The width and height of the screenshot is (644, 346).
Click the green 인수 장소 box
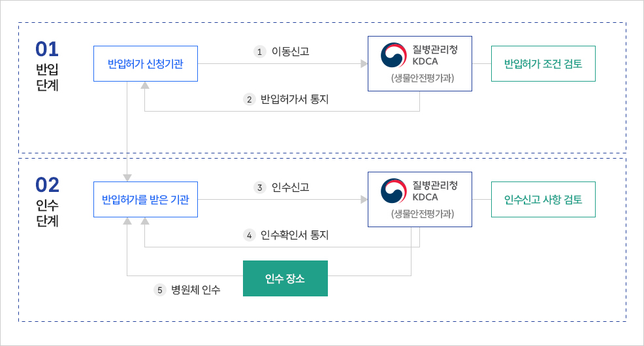(285, 279)
